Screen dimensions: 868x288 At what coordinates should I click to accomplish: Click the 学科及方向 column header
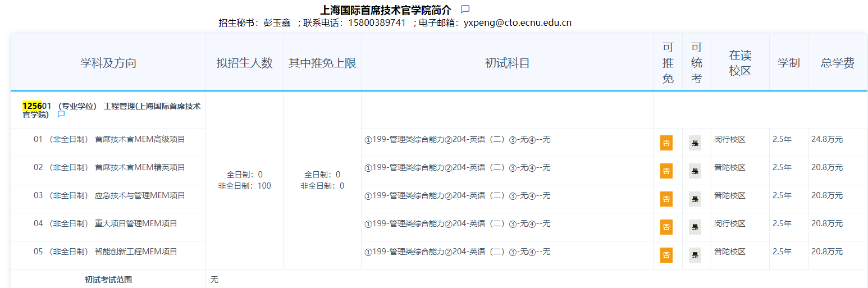click(108, 63)
